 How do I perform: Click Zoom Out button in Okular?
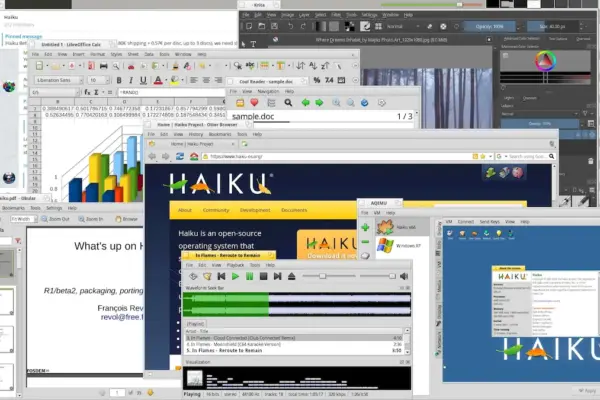[x=55, y=219]
